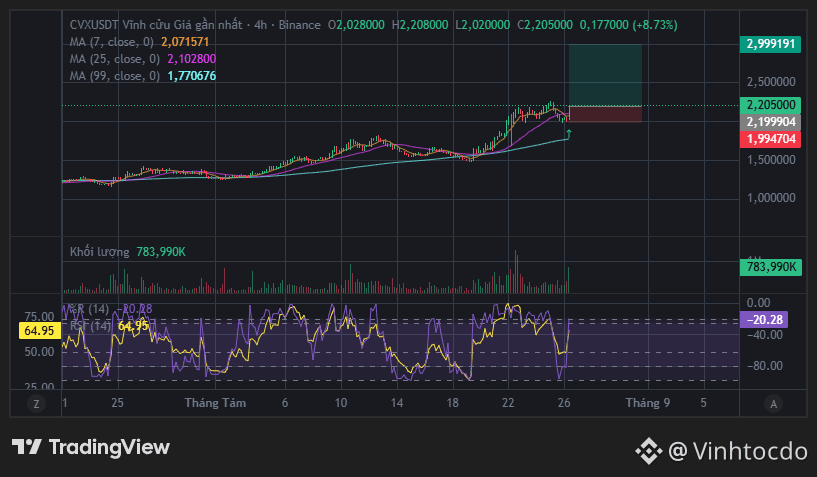Click the Tháng Tám date label on time axis
This screenshot has height=477, width=817.
[215, 403]
